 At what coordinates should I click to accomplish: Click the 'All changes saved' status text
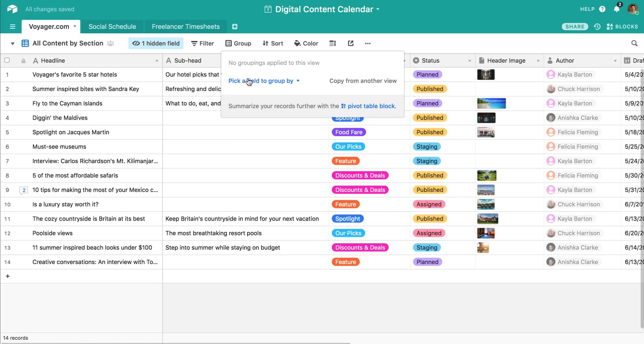(x=50, y=9)
